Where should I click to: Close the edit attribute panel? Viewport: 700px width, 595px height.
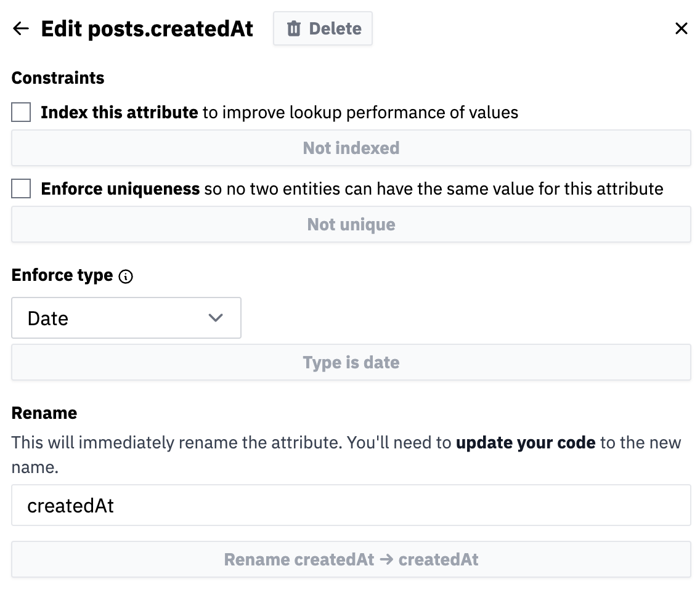[681, 29]
